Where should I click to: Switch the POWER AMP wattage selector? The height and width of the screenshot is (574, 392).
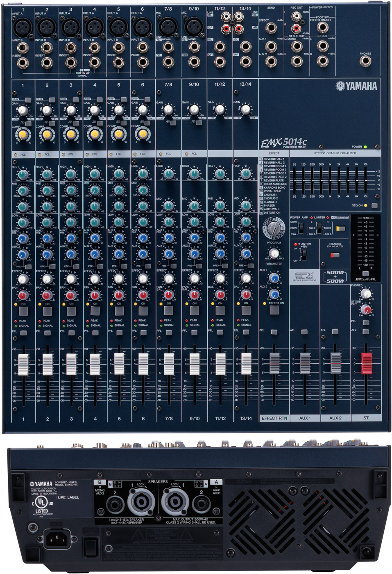(x=301, y=228)
